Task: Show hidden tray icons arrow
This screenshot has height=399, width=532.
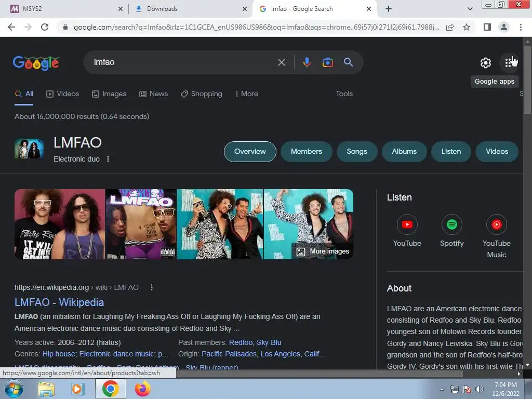Action: [x=442, y=389]
